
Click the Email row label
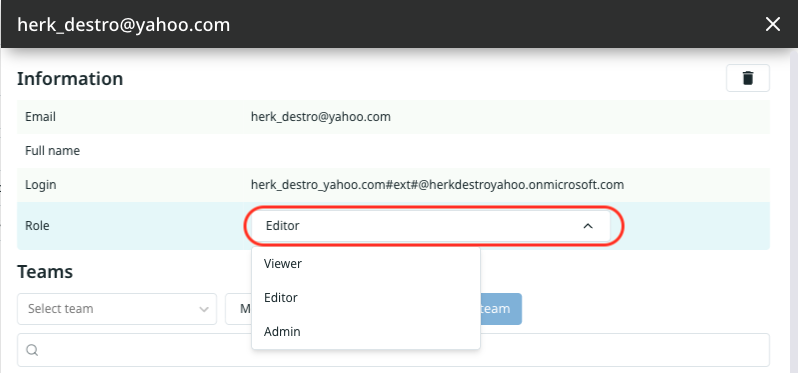click(40, 117)
